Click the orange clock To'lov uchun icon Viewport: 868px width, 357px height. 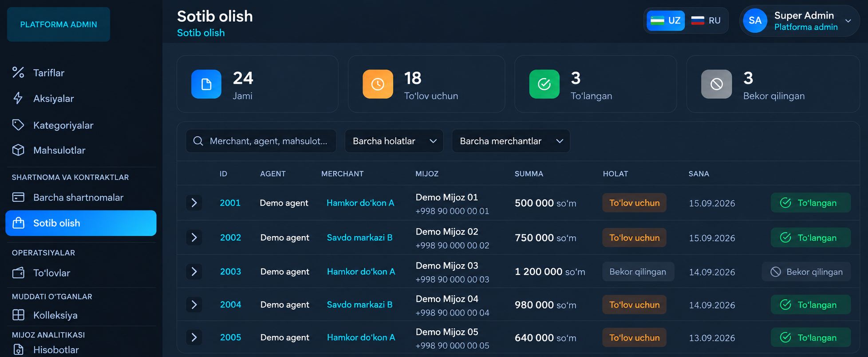(x=378, y=84)
